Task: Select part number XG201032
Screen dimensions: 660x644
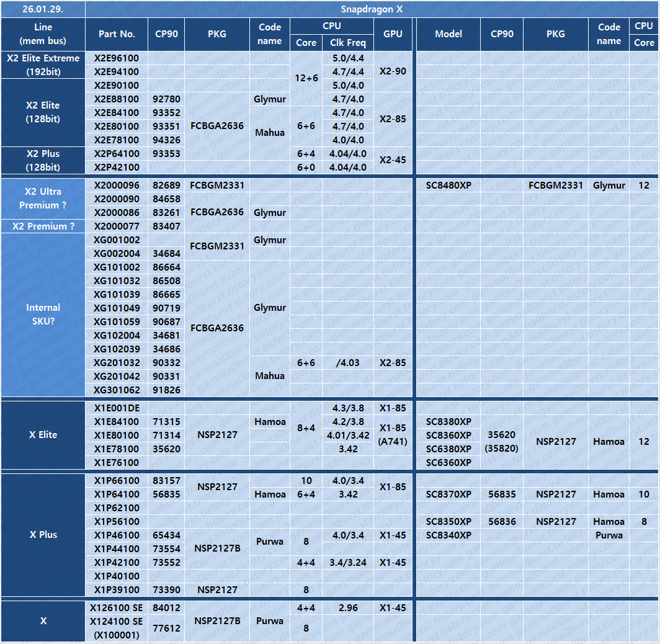Action: click(x=117, y=363)
